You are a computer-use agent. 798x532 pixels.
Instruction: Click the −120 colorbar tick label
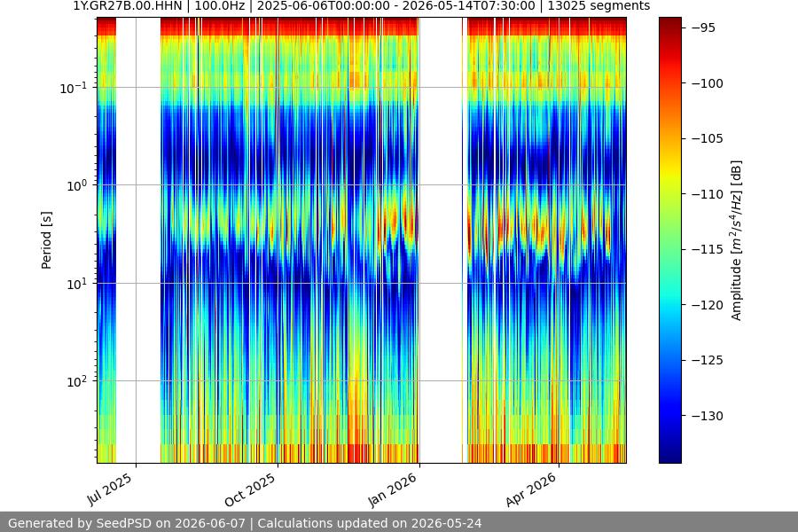click(708, 305)
